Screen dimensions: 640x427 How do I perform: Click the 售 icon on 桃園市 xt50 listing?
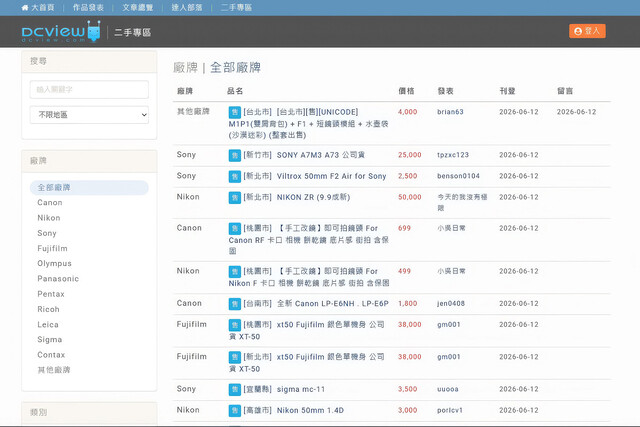[x=235, y=325]
